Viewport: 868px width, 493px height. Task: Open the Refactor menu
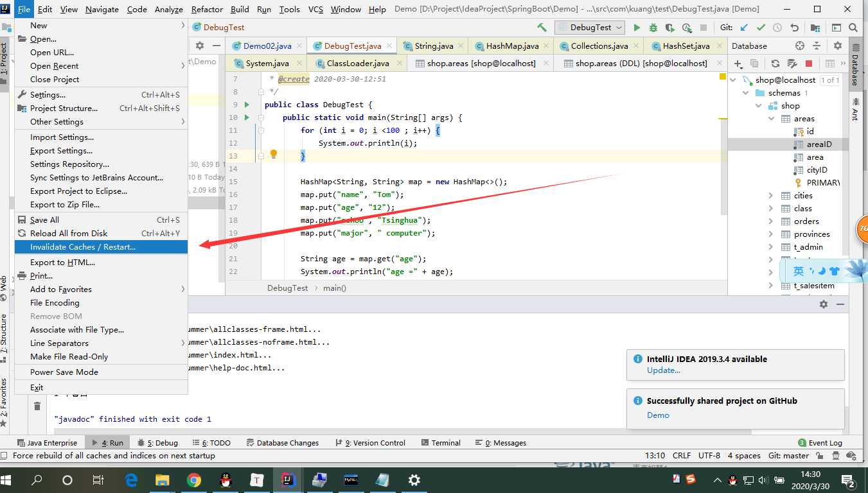[x=207, y=9]
